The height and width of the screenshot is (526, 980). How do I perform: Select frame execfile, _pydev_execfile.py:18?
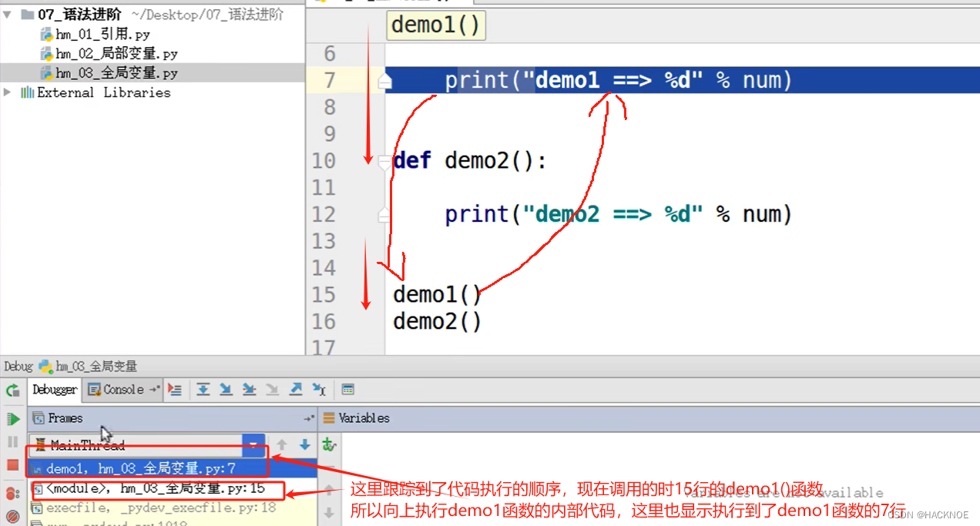173,508
